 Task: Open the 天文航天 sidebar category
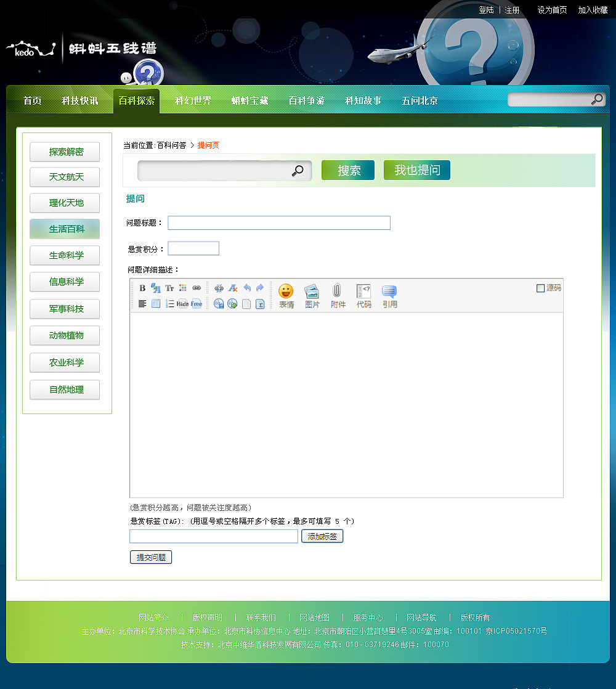pyautogui.click(x=65, y=177)
